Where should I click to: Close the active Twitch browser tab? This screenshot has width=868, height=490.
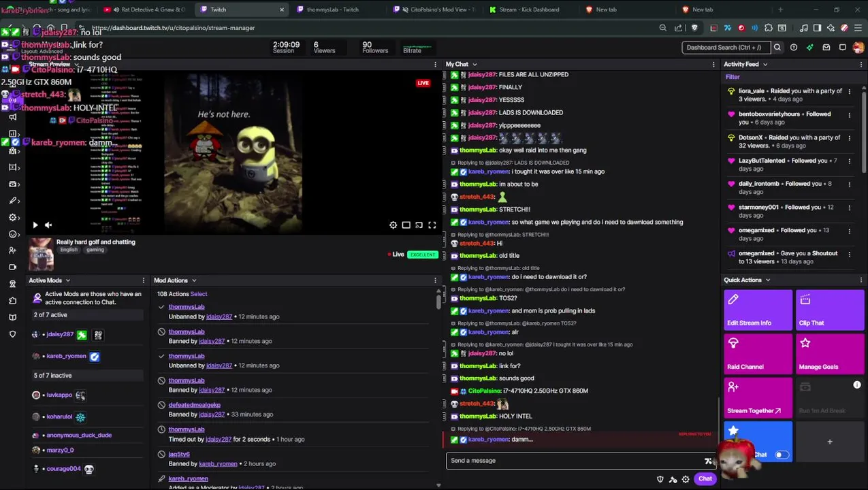(282, 10)
